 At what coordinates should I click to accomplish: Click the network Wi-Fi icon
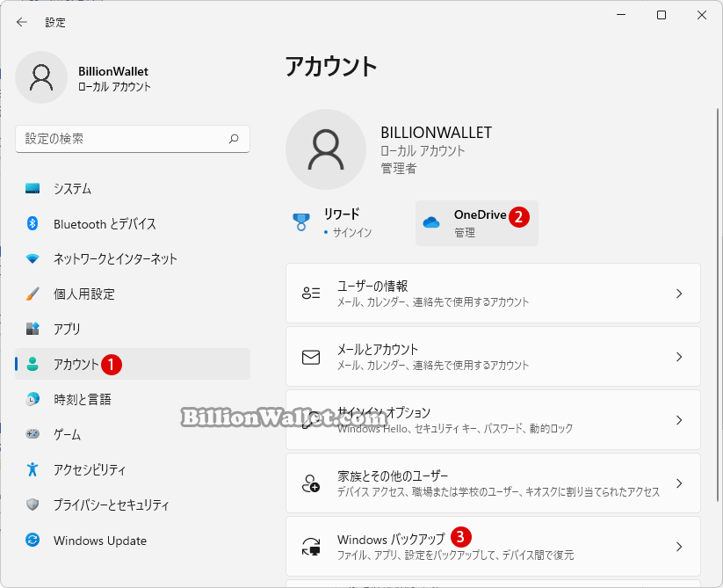(33, 258)
